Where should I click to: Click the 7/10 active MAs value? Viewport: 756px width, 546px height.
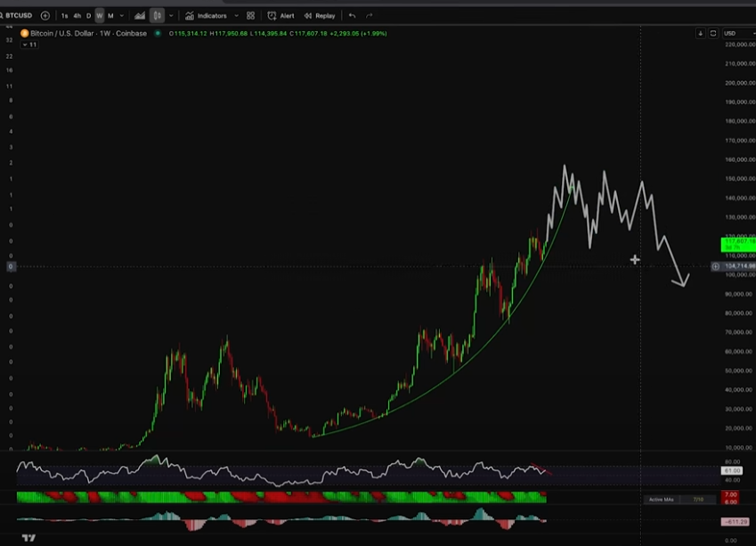tap(697, 499)
